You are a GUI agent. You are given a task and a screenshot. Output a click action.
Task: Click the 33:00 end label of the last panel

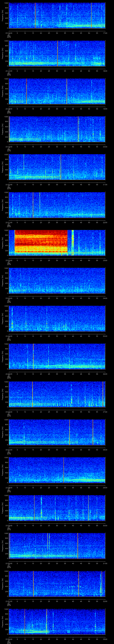click(x=105, y=639)
